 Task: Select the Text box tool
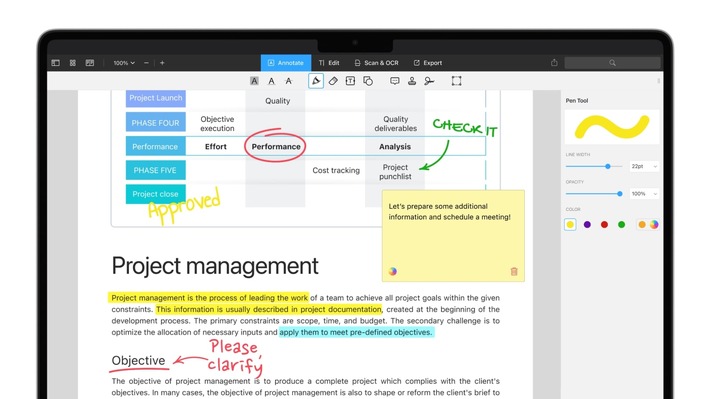[x=350, y=81]
